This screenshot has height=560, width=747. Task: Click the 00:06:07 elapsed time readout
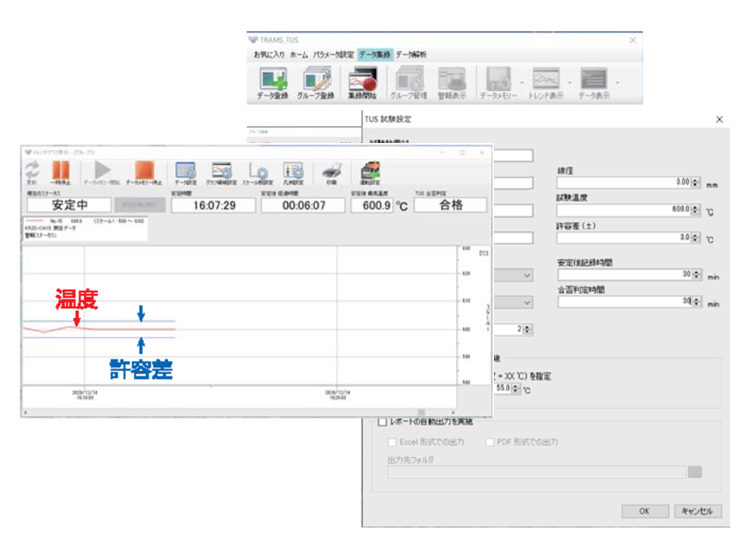point(303,205)
